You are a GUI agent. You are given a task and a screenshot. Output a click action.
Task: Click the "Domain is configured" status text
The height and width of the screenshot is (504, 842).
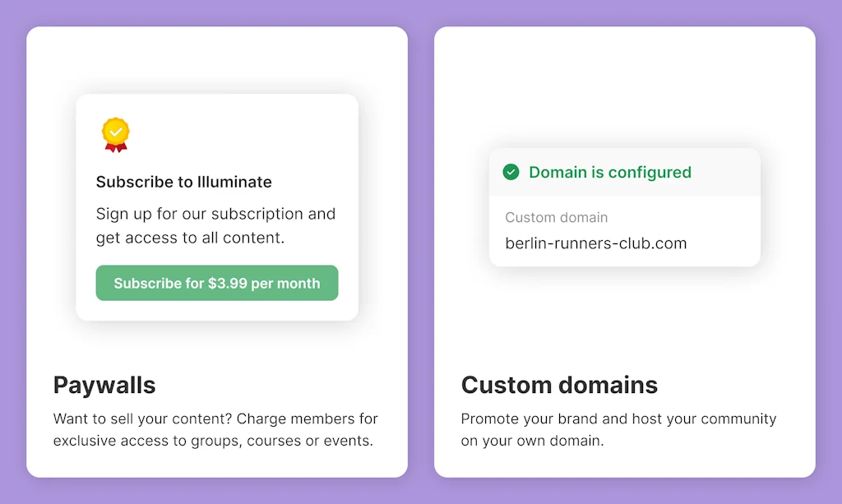point(609,172)
